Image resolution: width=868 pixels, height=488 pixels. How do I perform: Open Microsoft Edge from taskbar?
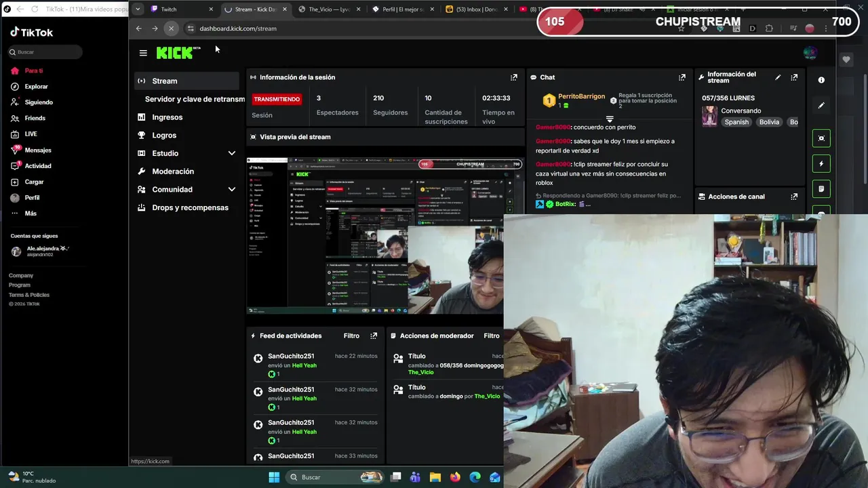[x=475, y=477]
